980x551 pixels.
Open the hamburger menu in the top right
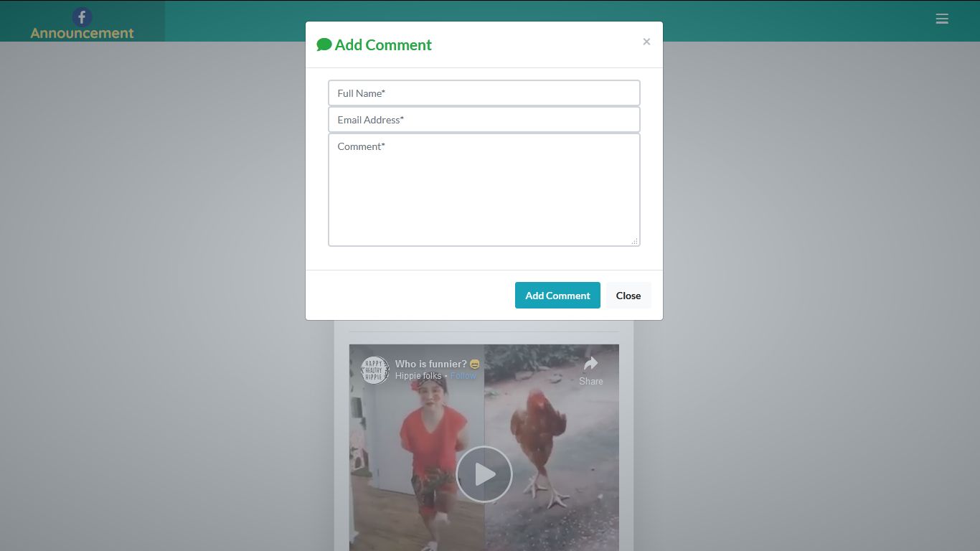click(x=942, y=19)
